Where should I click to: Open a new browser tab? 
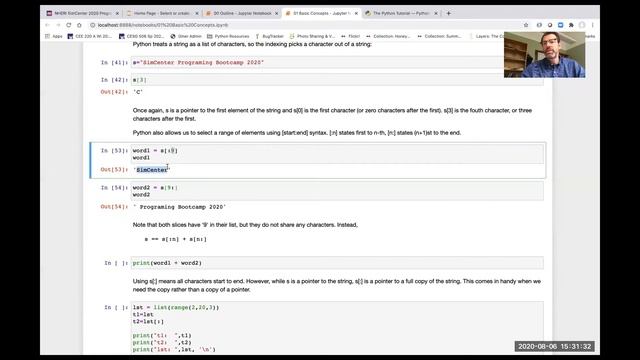(x=449, y=13)
